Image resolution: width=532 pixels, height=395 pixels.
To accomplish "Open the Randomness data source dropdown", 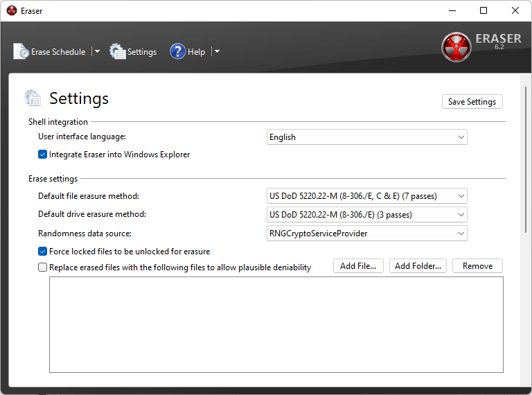I will (x=366, y=234).
